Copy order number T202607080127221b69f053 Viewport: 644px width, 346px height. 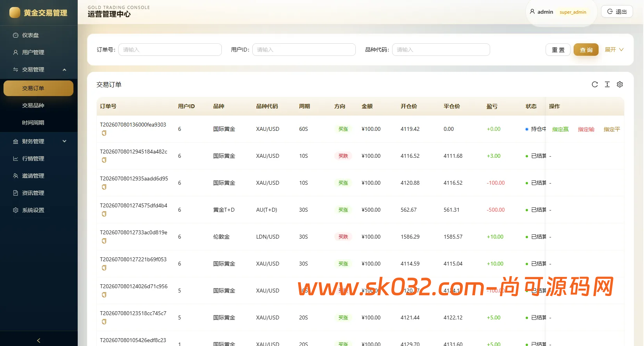(x=104, y=268)
